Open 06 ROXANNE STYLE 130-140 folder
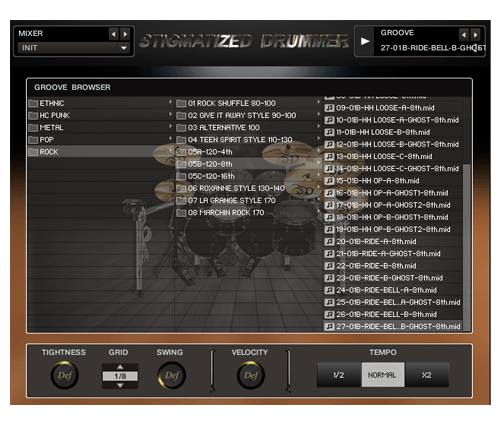 pyautogui.click(x=249, y=188)
